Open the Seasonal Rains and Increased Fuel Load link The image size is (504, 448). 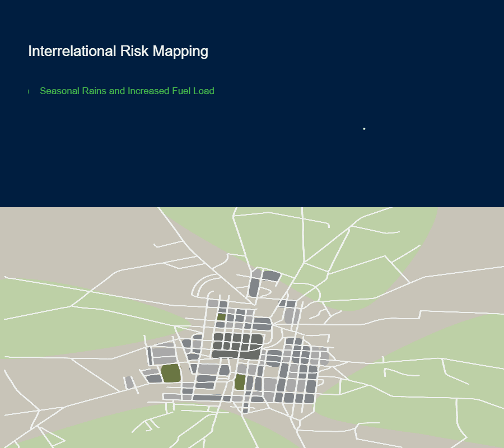pyautogui.click(x=127, y=91)
